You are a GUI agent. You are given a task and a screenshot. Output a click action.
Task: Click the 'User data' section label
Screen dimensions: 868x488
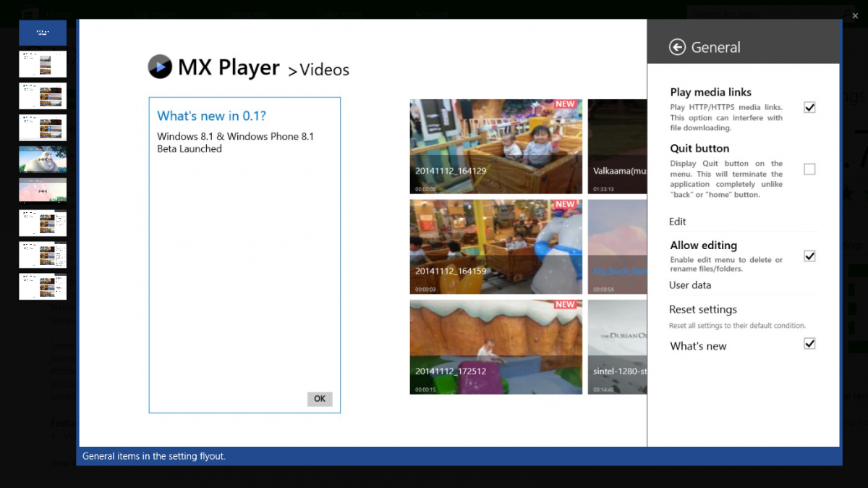click(x=690, y=285)
